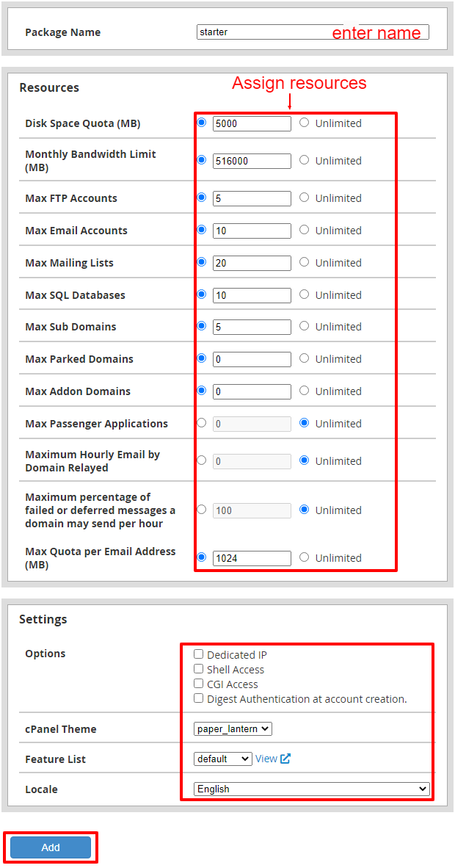Choose Unlimited for Max FTP Accounts
This screenshot has width=455, height=868.
[304, 198]
